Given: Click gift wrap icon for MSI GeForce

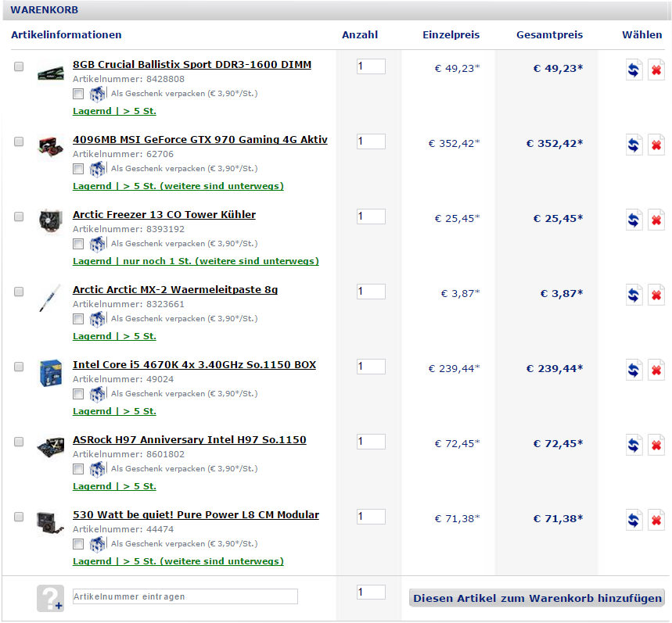Looking at the screenshot, I should [x=97, y=169].
